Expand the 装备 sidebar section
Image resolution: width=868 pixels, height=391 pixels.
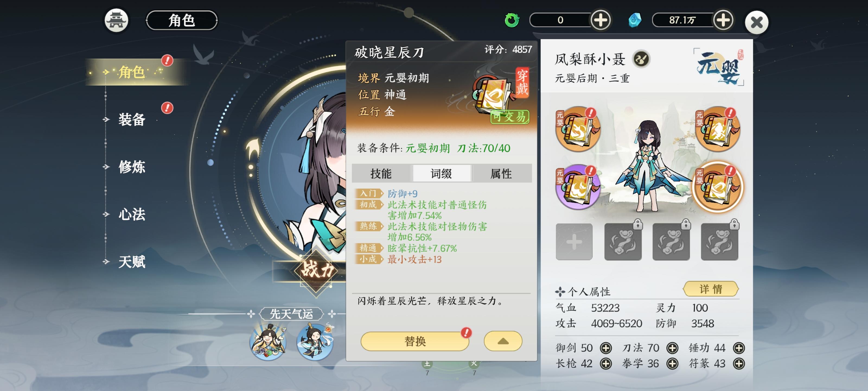coord(132,119)
